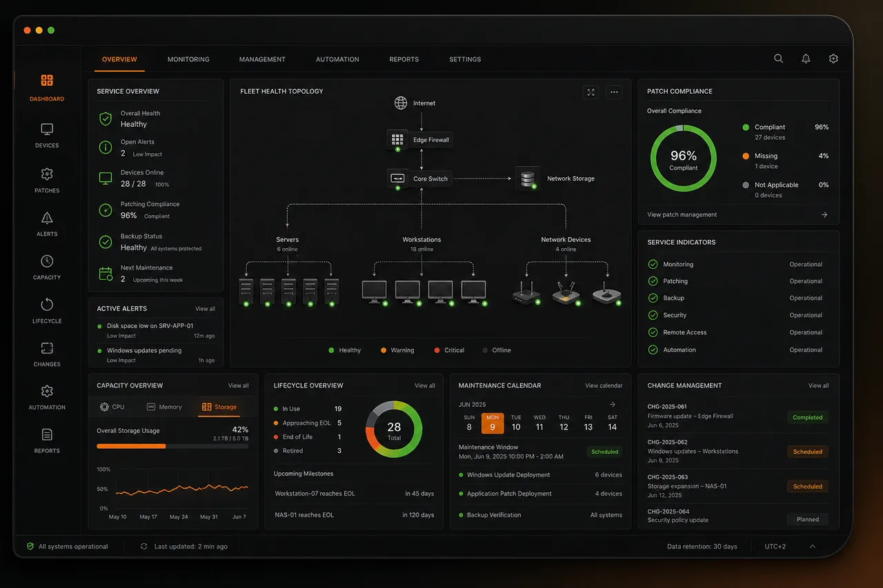Go to Patches via the sidebar gear icon
883x588 pixels.
pos(47,174)
